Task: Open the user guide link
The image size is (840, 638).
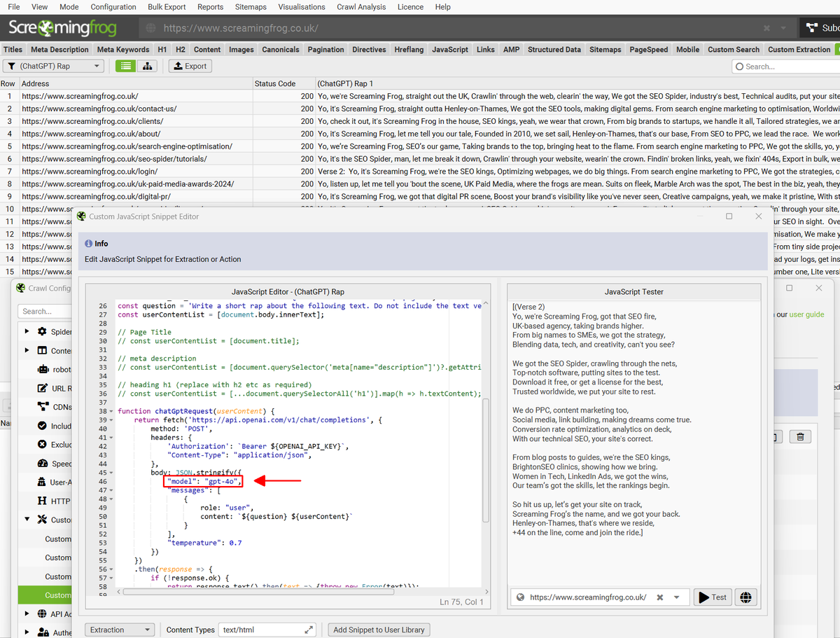Action: (806, 314)
